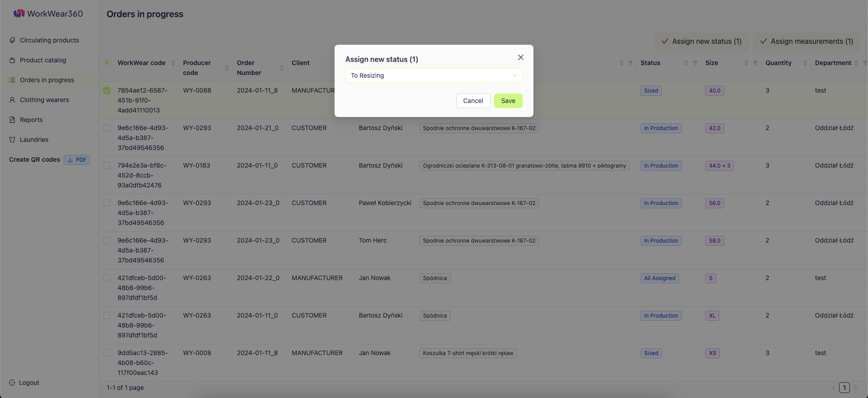Image resolution: width=868 pixels, height=398 pixels.
Task: Sort by Quantity column
Action: click(805, 63)
